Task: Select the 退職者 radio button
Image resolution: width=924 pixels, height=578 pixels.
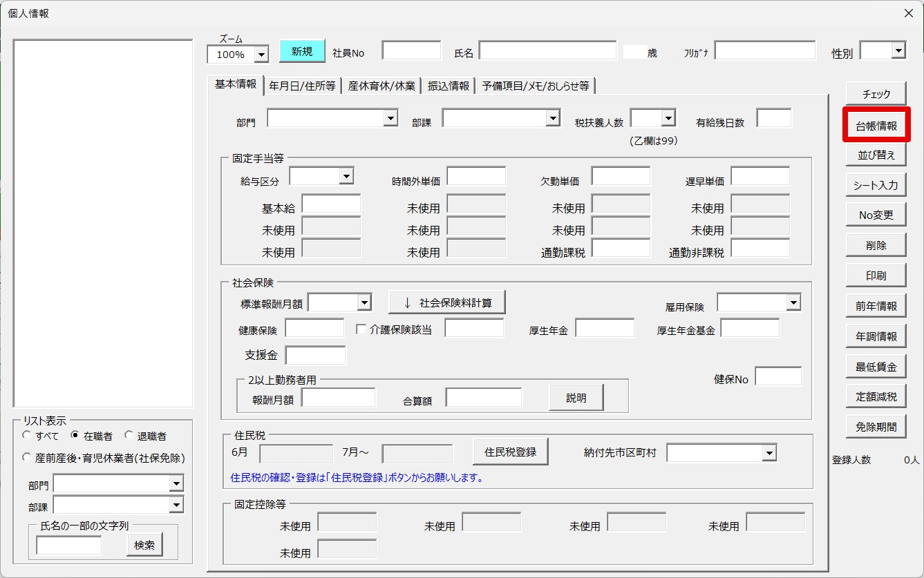Action: [129, 436]
